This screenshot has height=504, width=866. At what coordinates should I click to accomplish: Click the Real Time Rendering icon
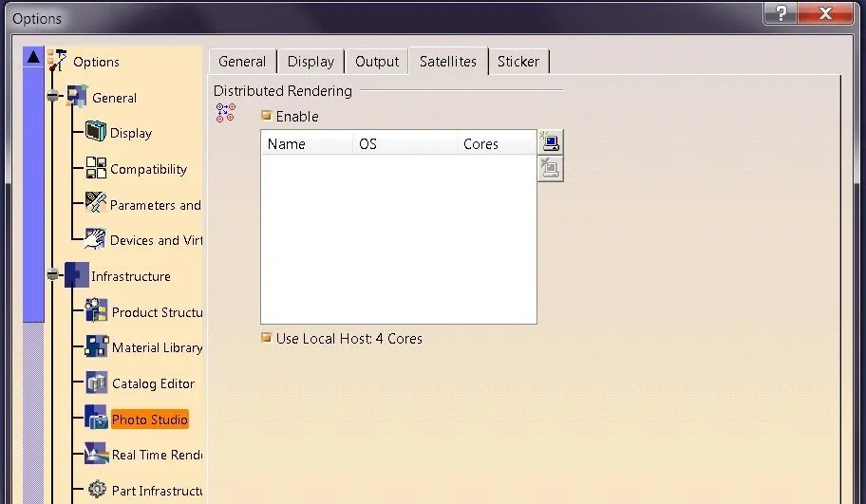point(96,455)
